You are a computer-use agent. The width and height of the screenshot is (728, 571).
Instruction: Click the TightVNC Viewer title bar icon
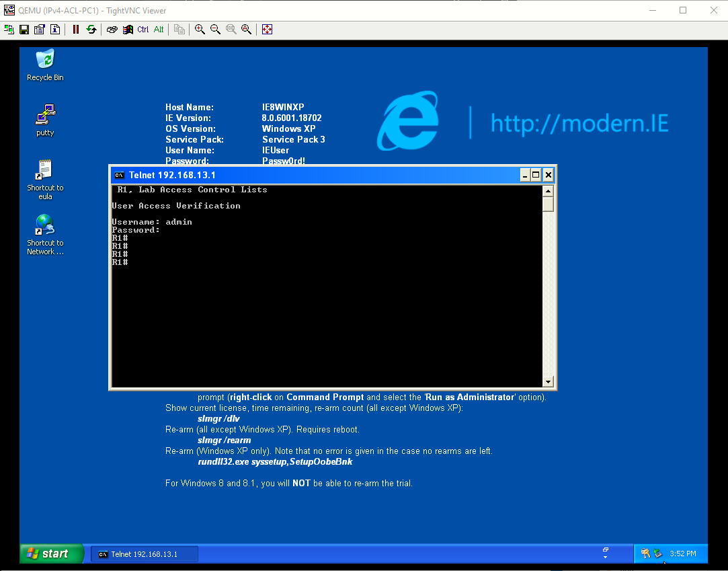pos(9,10)
